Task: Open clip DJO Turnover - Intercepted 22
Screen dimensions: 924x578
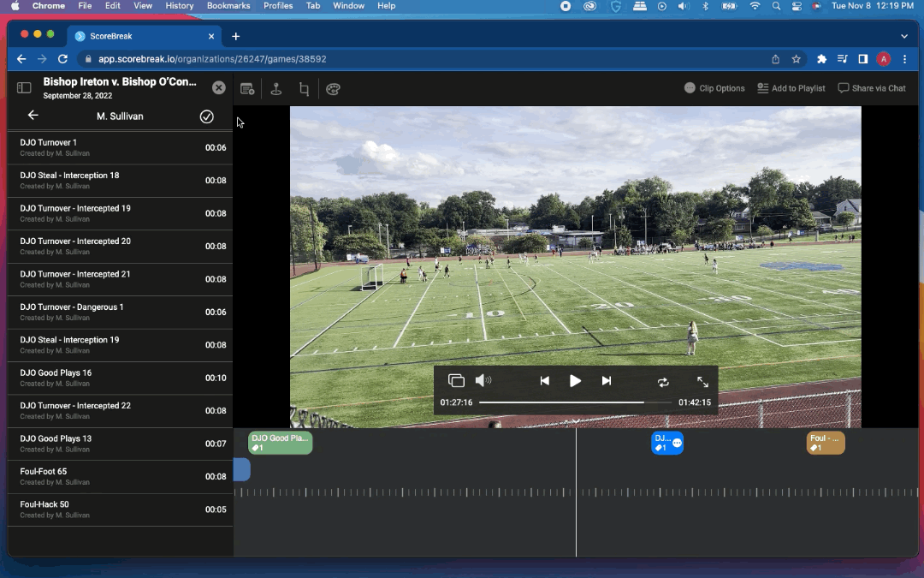Action: point(120,411)
